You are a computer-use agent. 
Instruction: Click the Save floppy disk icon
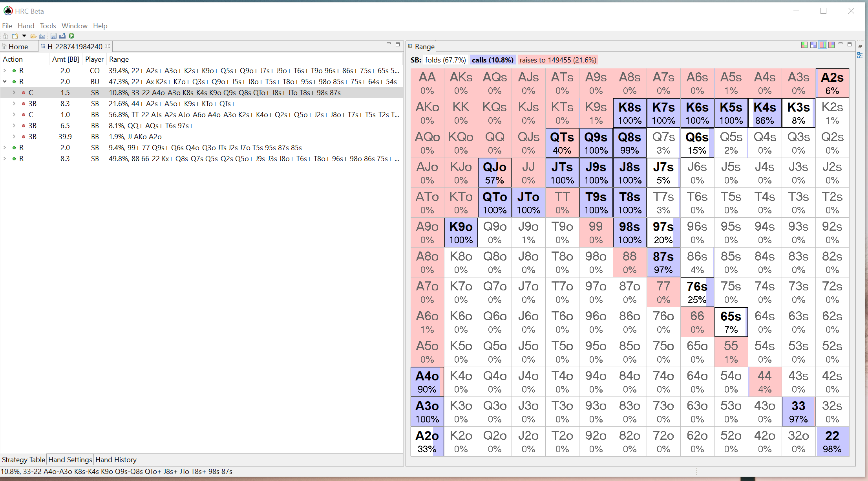pyautogui.click(x=53, y=36)
